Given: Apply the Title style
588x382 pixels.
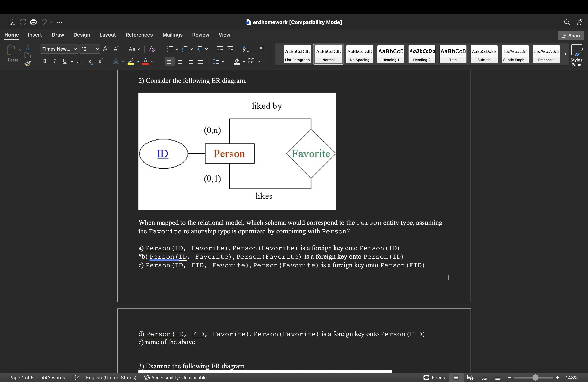Looking at the screenshot, I should 453,54.
